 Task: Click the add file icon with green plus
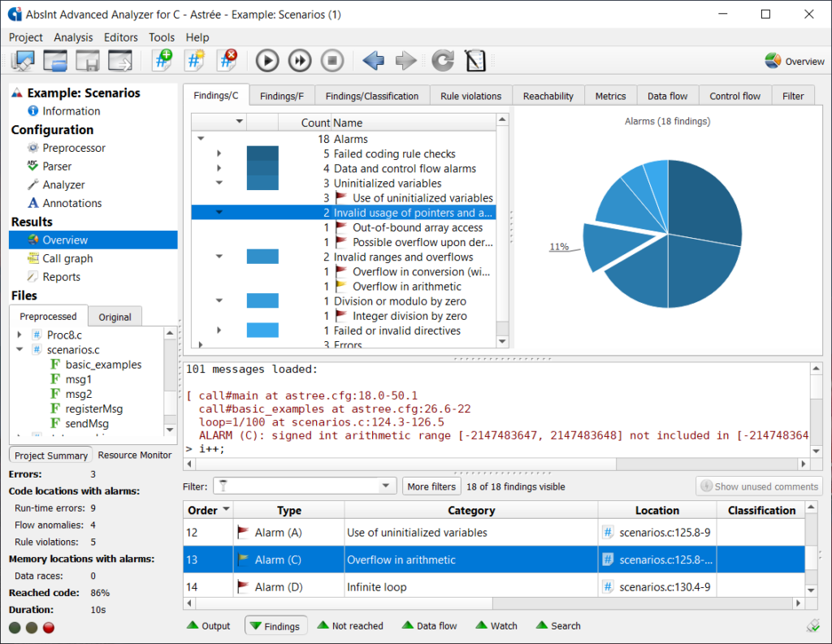click(x=162, y=61)
